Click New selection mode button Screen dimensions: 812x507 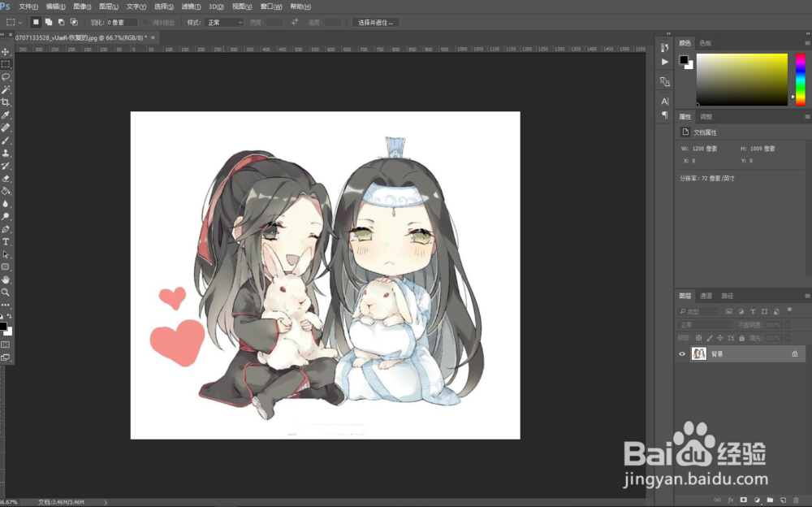pos(36,22)
